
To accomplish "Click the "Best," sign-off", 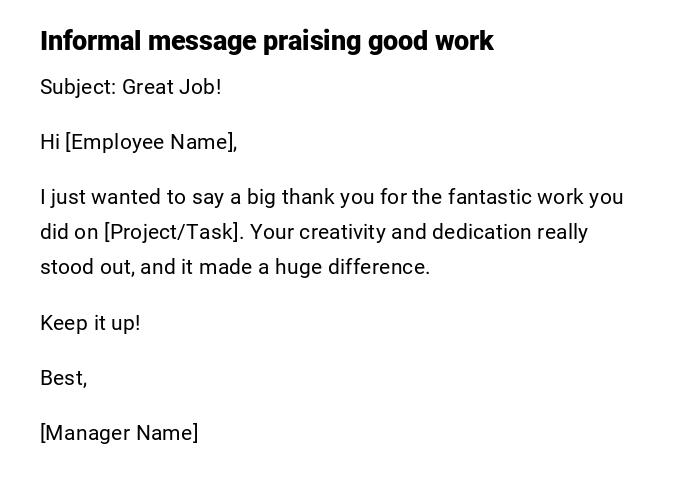I will point(63,378).
